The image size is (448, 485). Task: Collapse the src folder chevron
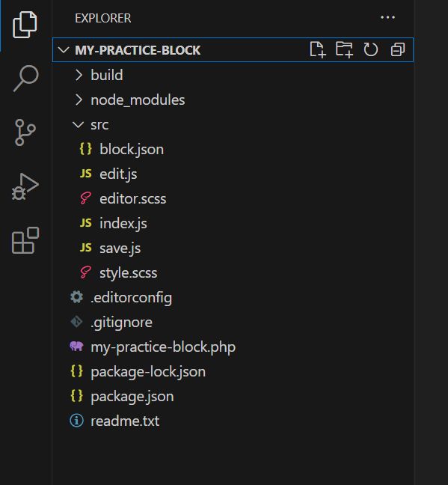[x=78, y=125]
